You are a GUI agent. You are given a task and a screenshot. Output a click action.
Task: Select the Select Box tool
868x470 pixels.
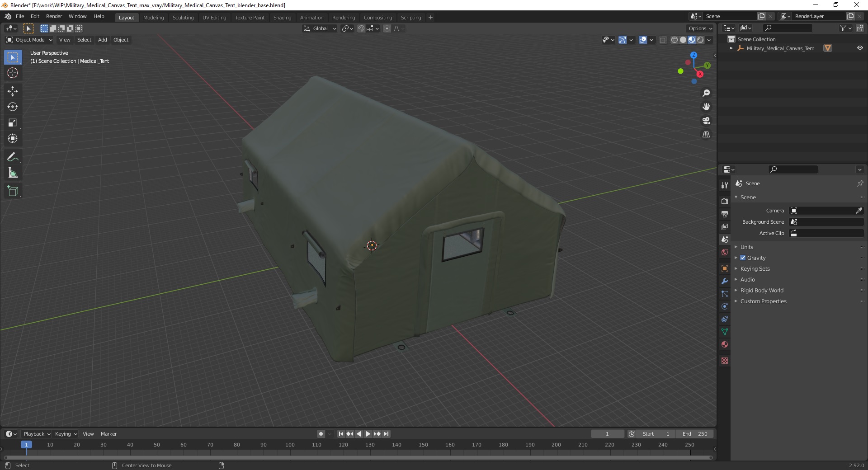click(x=13, y=57)
